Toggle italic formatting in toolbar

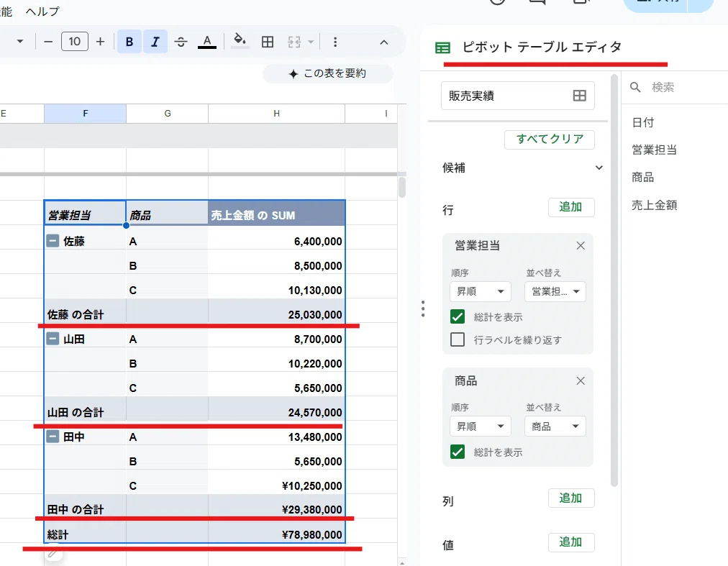point(155,42)
